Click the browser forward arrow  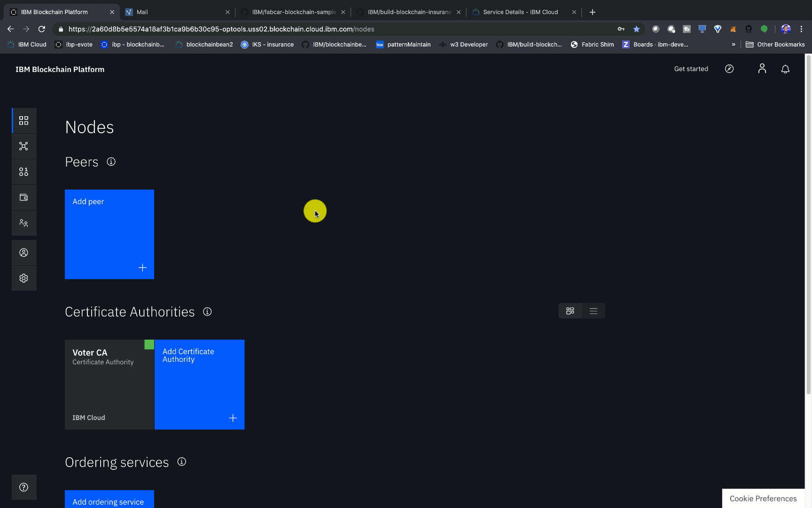pos(26,29)
